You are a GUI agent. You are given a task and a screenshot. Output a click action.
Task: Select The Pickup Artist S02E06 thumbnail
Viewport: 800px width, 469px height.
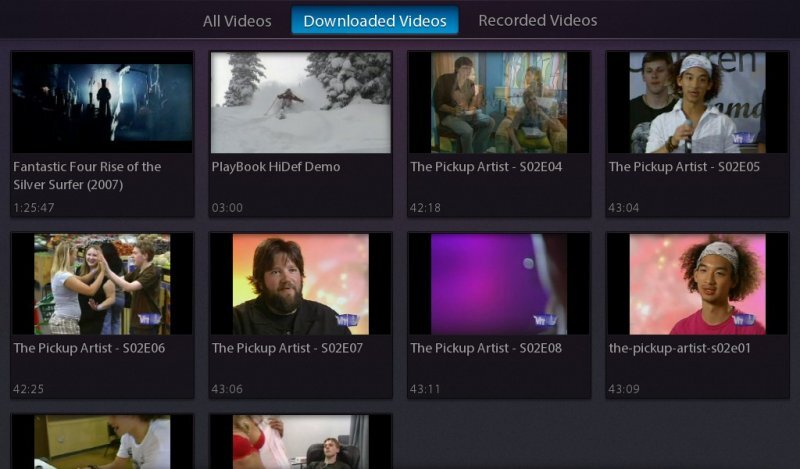click(x=102, y=284)
